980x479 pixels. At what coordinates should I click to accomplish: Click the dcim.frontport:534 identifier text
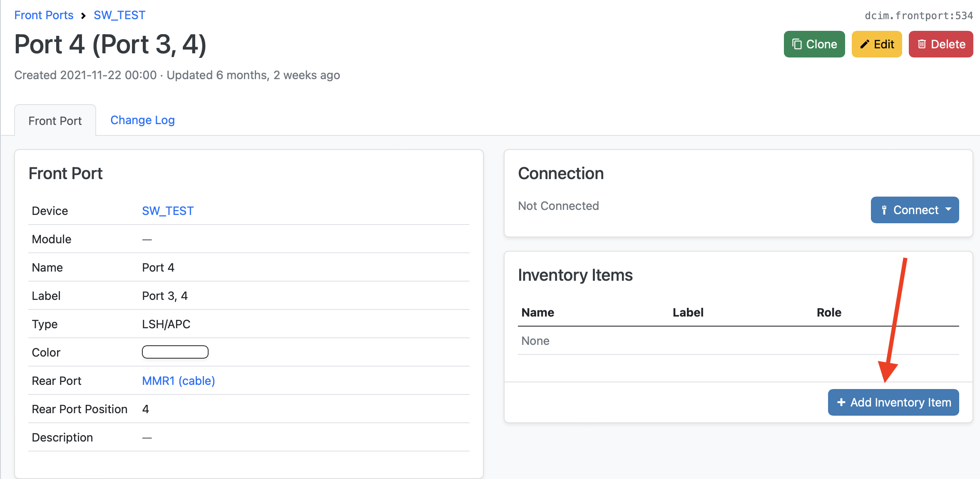coord(918,16)
